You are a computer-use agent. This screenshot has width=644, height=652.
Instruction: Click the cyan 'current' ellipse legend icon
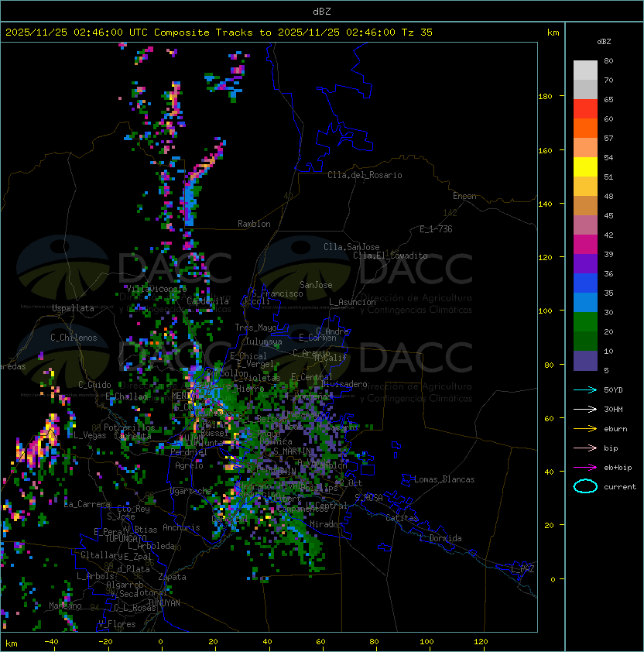click(x=585, y=486)
